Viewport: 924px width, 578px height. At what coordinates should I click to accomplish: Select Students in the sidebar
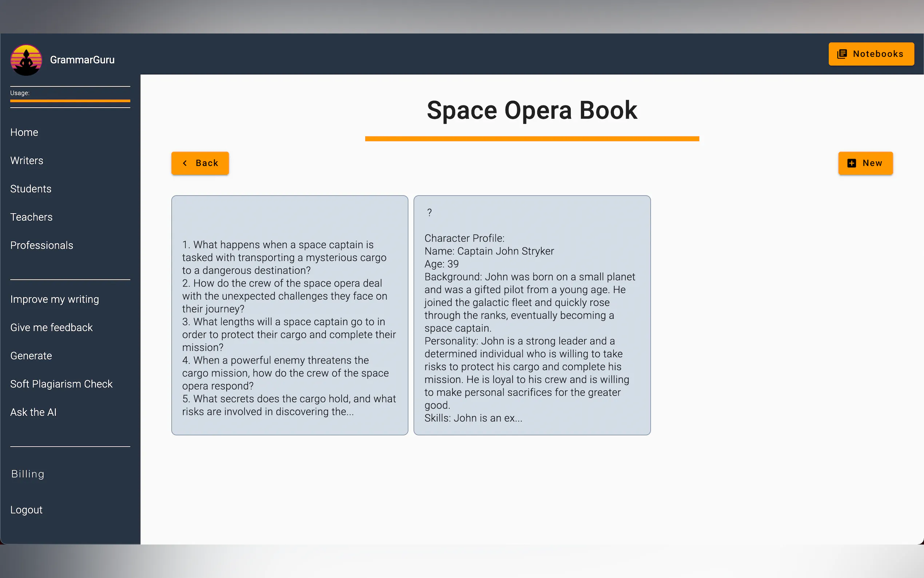[31, 189]
